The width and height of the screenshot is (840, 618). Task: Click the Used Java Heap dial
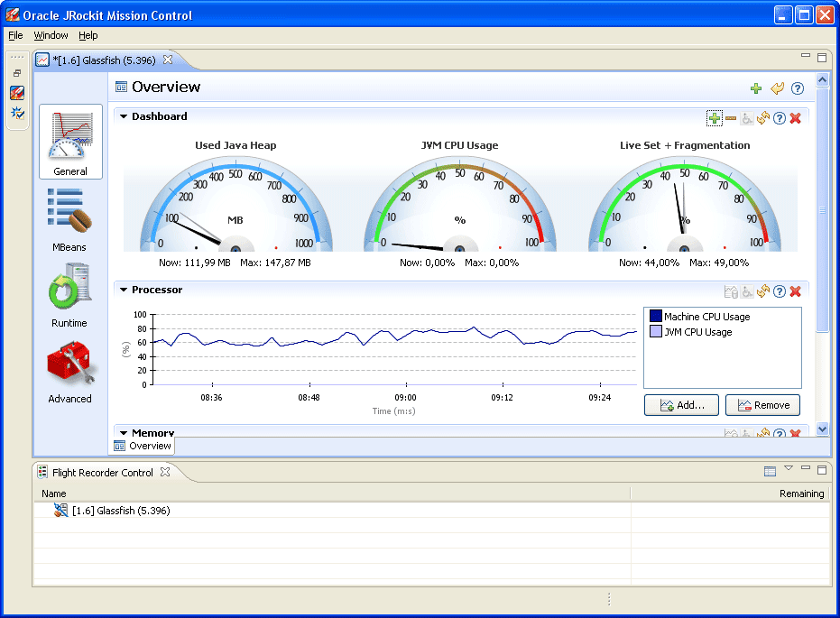(235, 204)
